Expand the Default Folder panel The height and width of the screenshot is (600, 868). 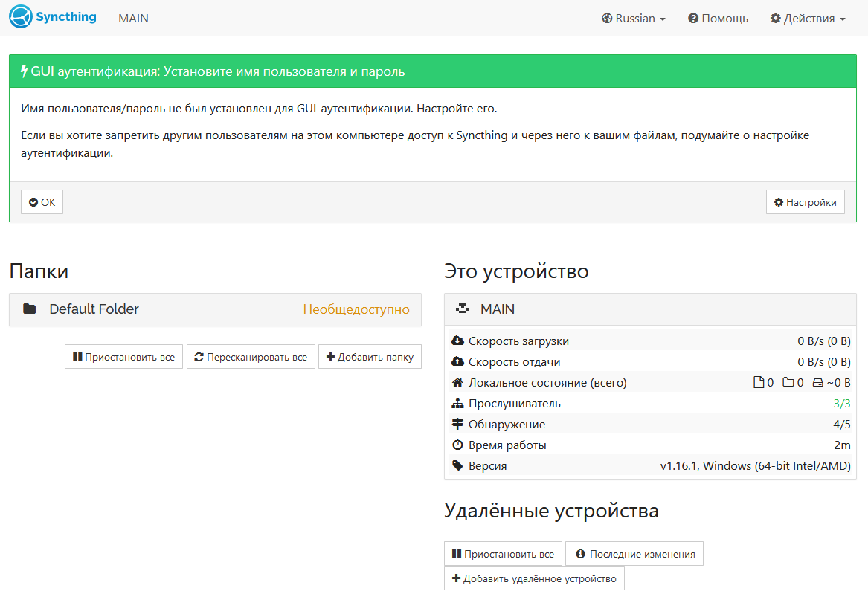216,309
